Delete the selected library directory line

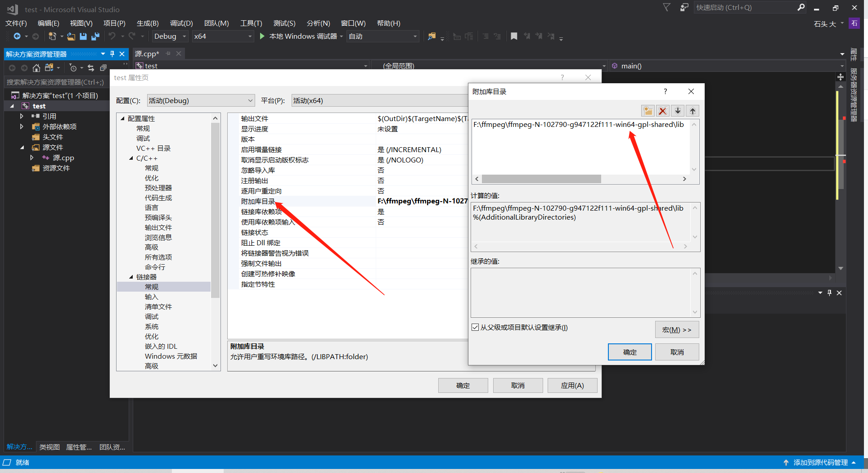pyautogui.click(x=662, y=111)
